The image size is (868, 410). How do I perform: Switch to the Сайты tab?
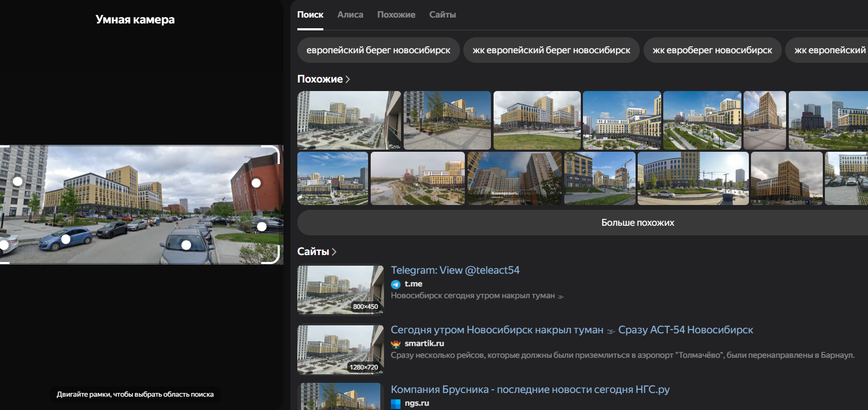[442, 15]
